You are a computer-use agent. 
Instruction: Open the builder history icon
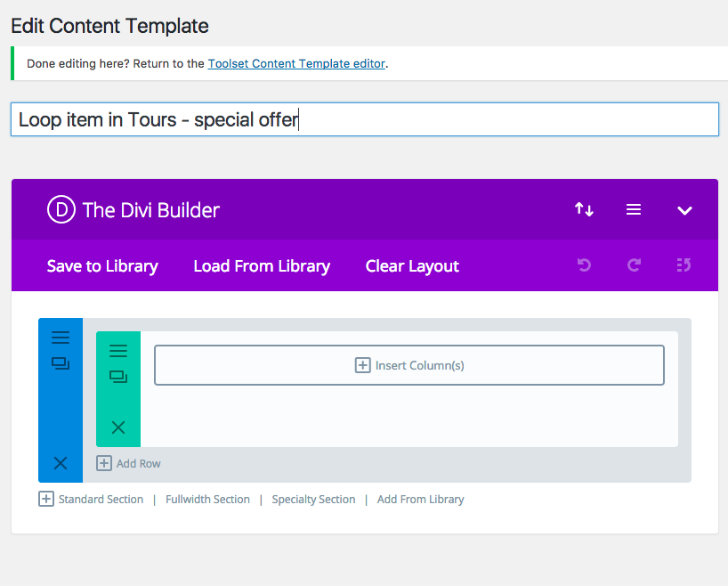point(684,265)
